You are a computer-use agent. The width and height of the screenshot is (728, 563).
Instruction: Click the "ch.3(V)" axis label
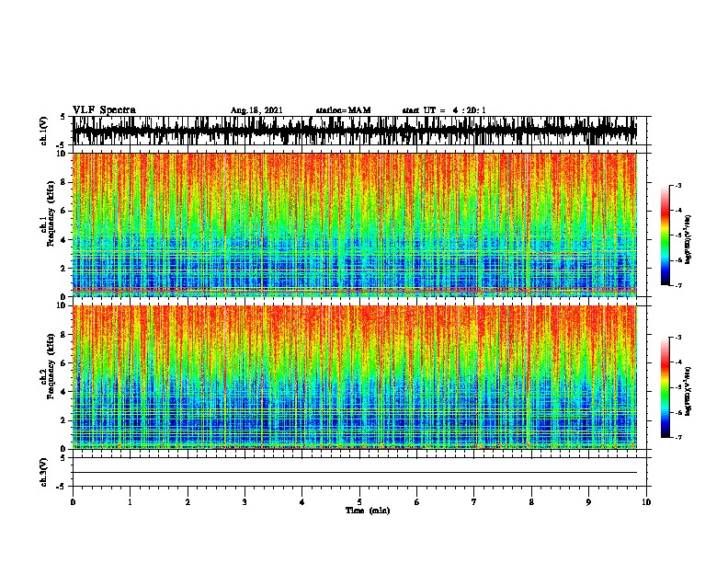coord(43,472)
